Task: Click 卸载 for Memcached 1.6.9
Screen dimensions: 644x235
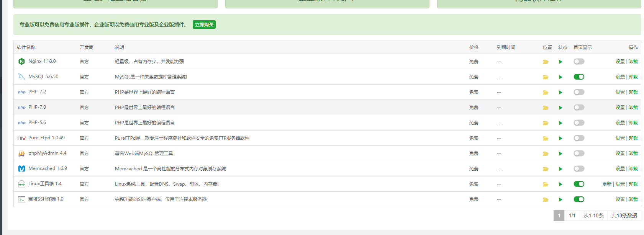Action: [x=633, y=169]
